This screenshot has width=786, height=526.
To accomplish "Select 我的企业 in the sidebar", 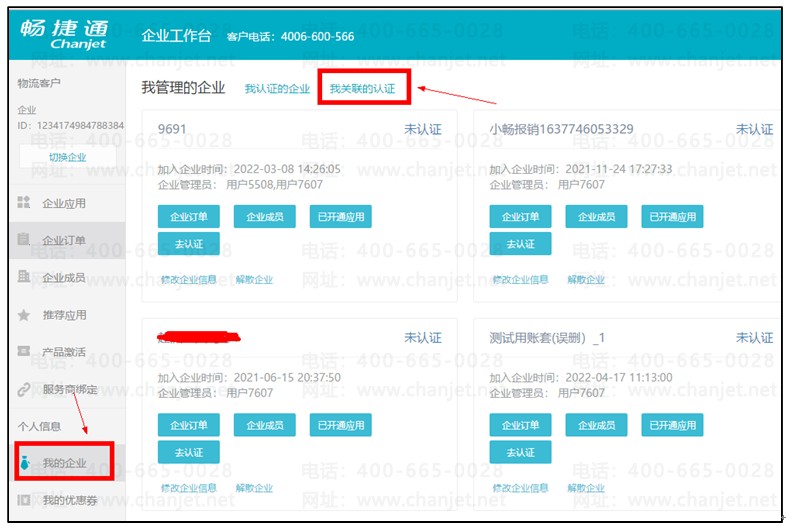I will 64,462.
